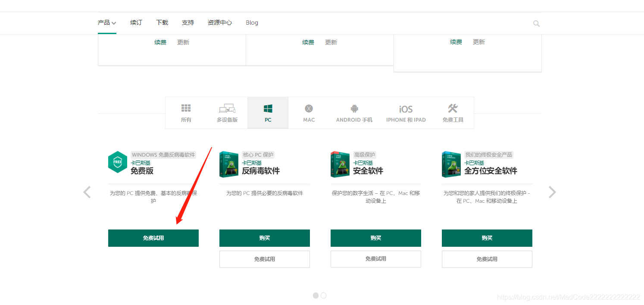644x305 pixels.
Task: Select the iOS IPHONE 和 IPAD icon
Action: pos(406,109)
